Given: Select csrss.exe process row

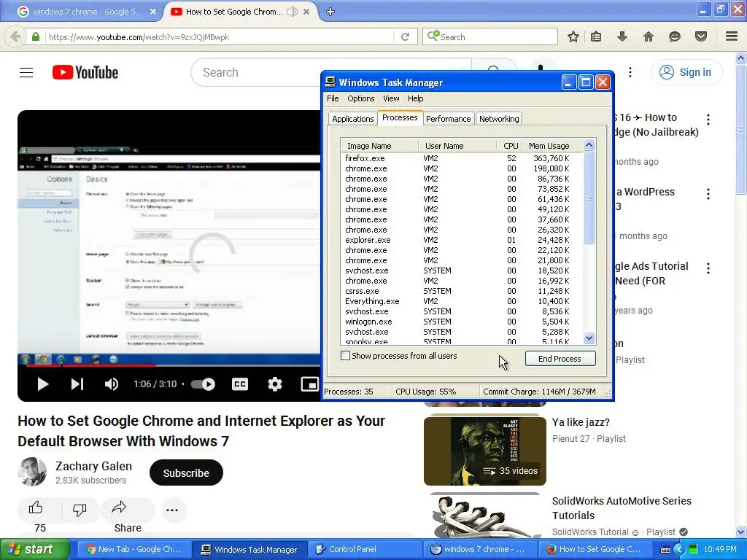Looking at the screenshot, I should (x=461, y=291).
